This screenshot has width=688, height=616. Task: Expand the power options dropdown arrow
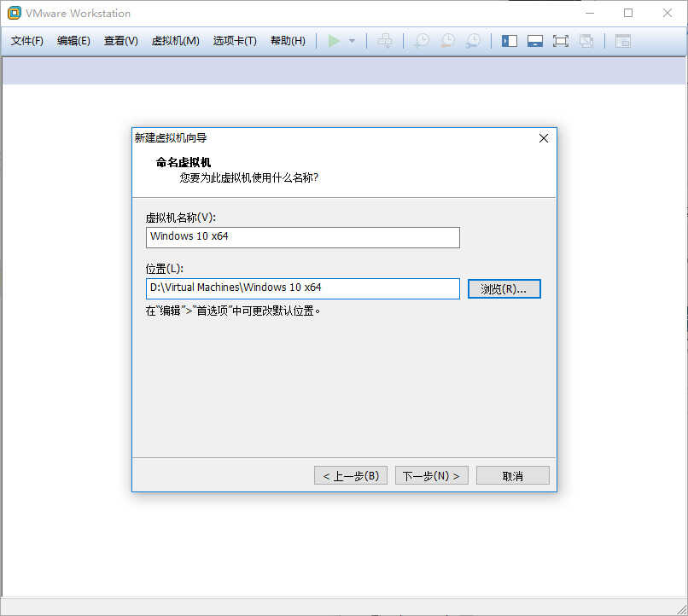point(352,41)
